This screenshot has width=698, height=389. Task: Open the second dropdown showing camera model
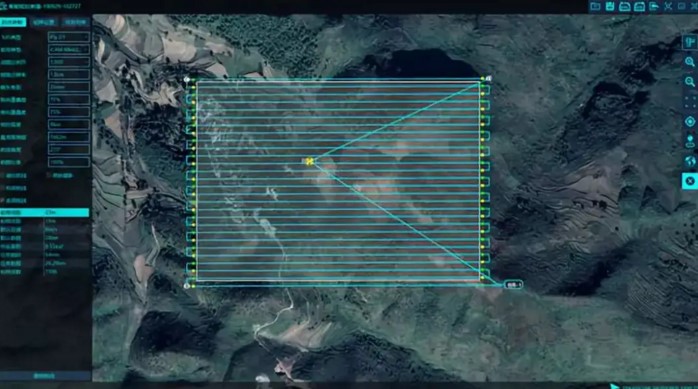coord(69,49)
